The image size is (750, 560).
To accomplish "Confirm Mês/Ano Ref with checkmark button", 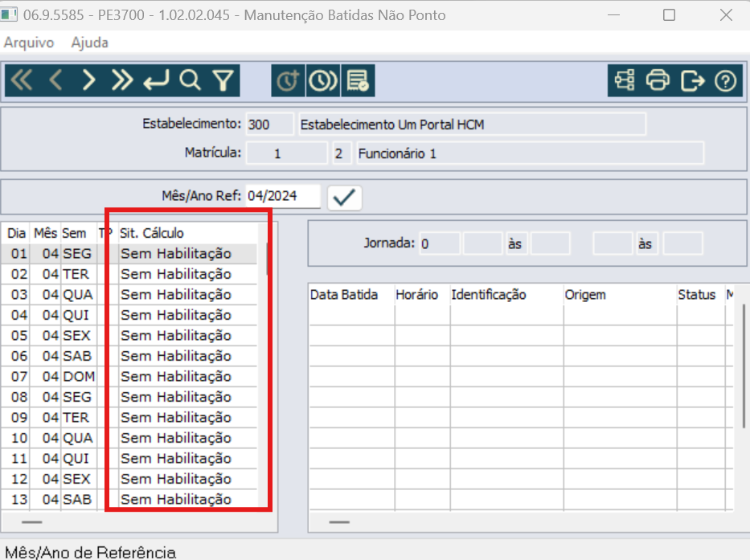I will (344, 198).
